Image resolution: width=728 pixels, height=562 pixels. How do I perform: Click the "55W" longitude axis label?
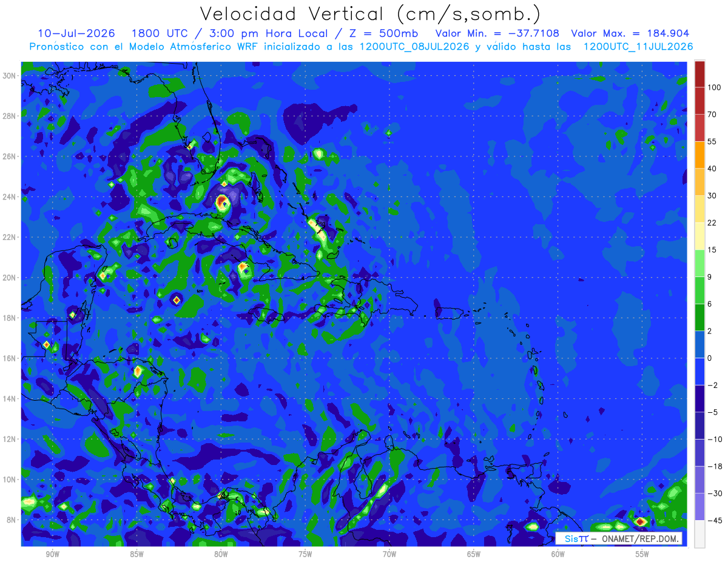click(642, 554)
